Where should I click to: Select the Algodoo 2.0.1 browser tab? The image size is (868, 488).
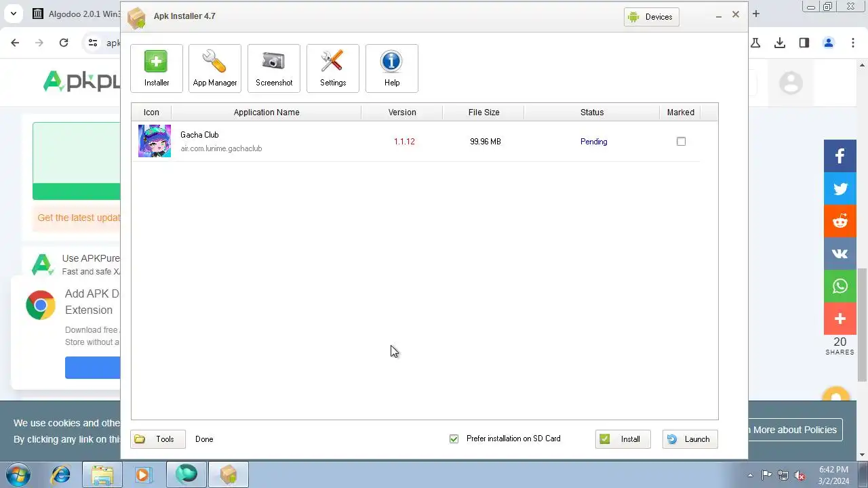[76, 14]
